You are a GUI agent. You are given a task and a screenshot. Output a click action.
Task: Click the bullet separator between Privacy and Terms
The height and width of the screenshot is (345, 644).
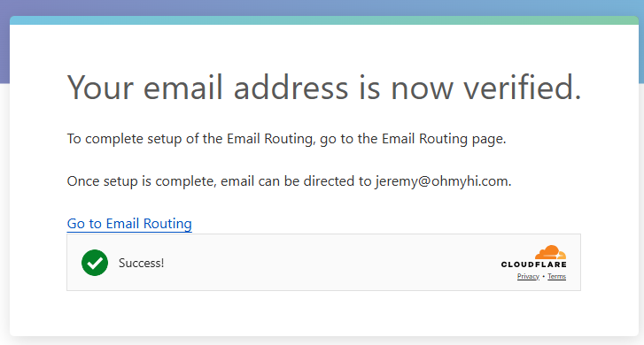click(543, 277)
